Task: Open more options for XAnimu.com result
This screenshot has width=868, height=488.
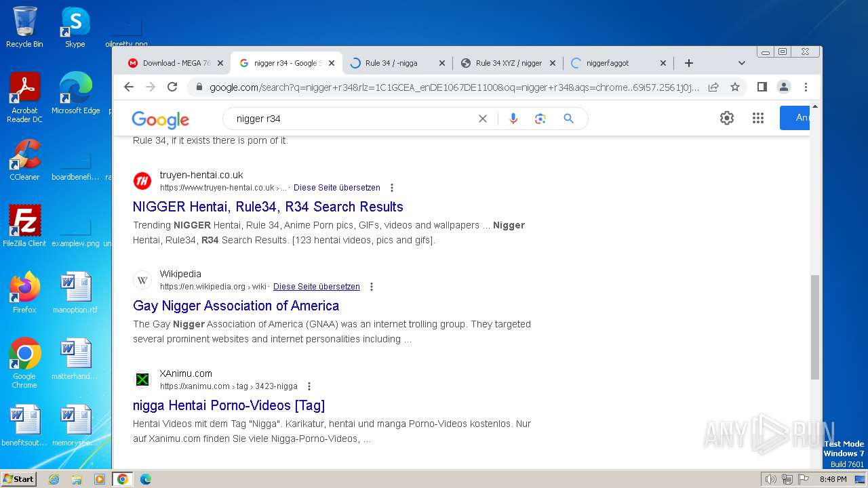Action: 309,386
